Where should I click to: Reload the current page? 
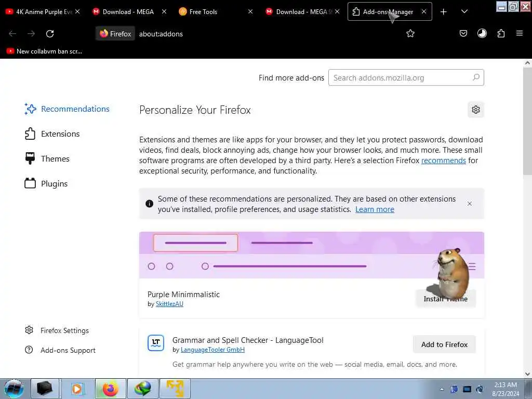50,34
